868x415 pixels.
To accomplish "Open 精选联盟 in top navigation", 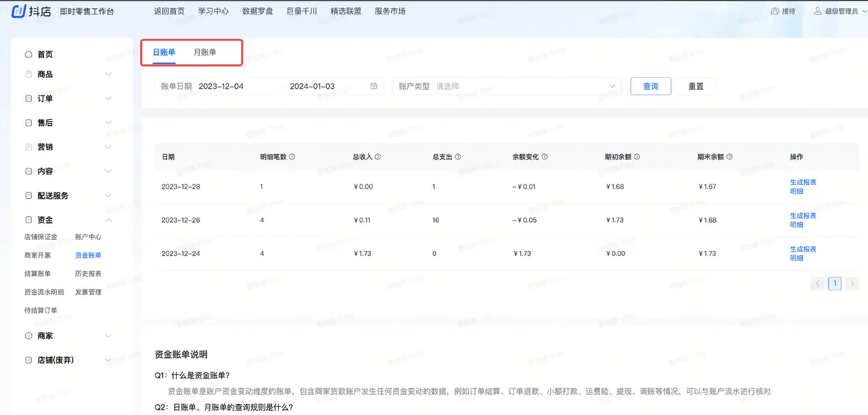I will pos(346,11).
